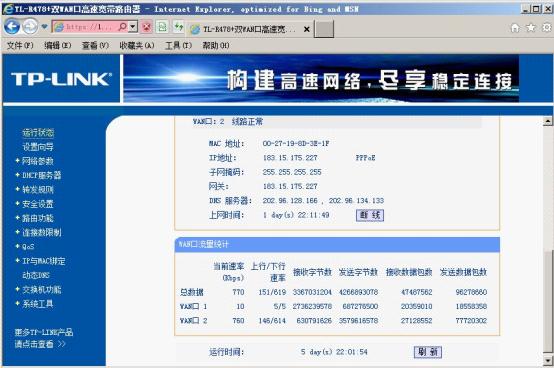Select 动态DNS in sidebar
Viewport: 554px width, 368px height.
(36, 275)
